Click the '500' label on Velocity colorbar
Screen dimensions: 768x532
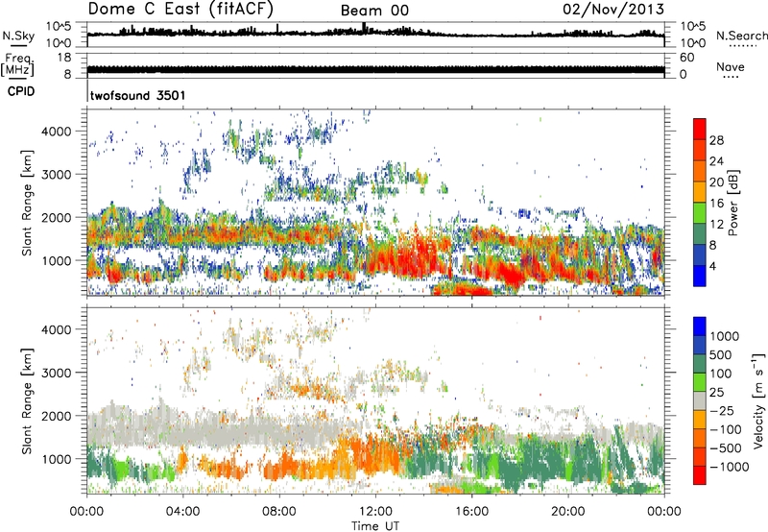(721, 354)
